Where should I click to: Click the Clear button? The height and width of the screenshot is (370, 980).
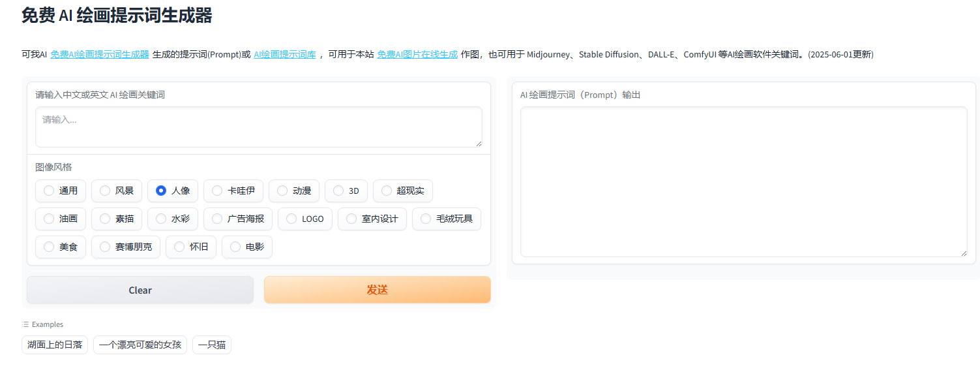[x=140, y=290]
